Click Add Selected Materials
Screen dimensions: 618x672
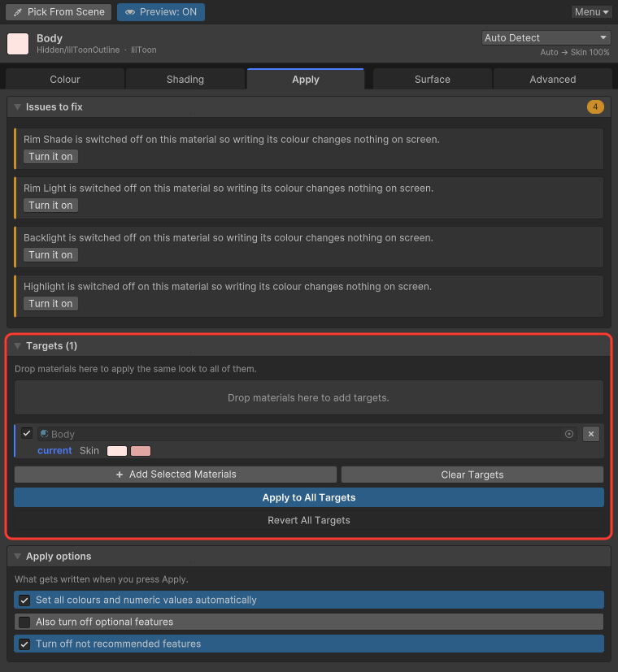pos(176,475)
